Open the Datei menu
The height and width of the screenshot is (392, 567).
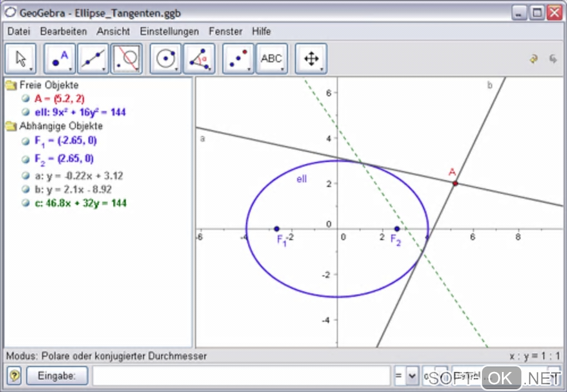pos(19,32)
